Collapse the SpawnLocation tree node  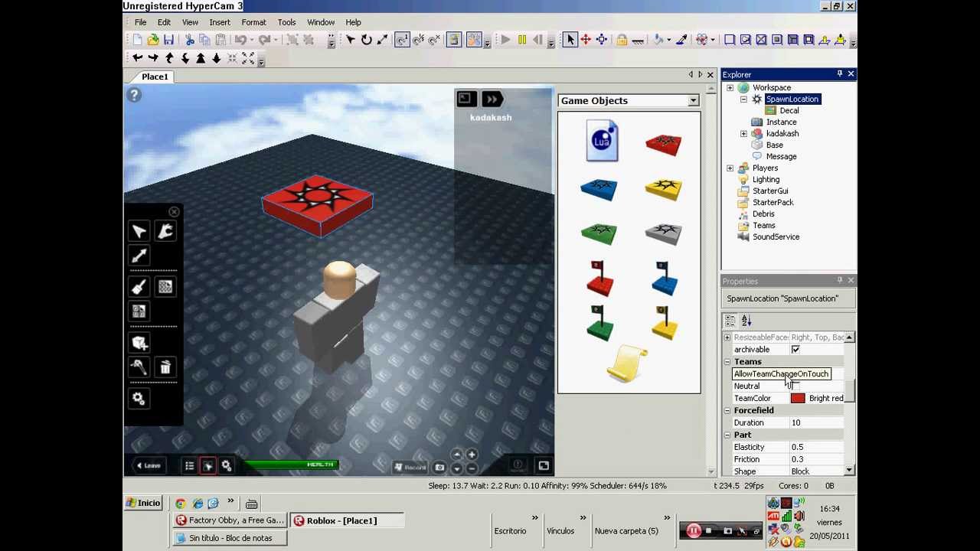[743, 99]
